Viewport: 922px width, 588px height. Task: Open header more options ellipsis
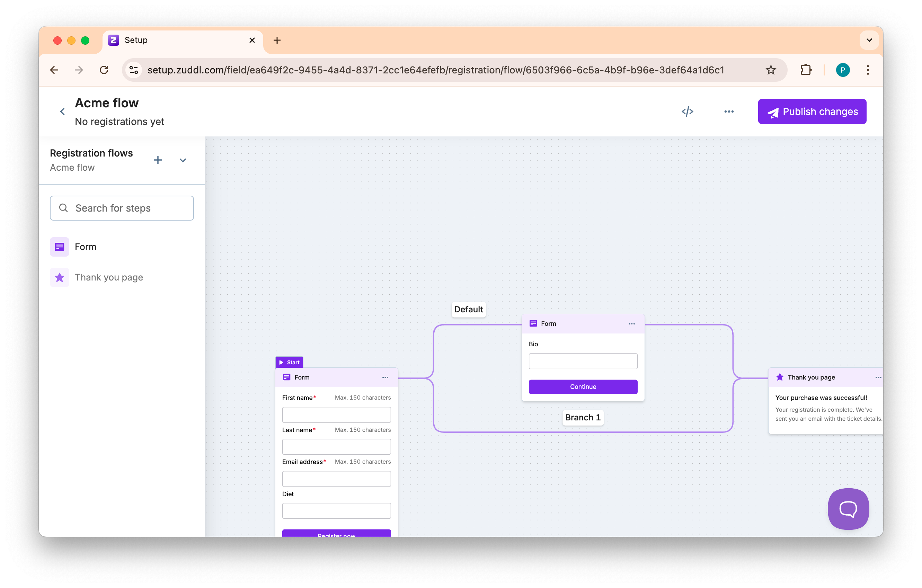click(x=729, y=112)
